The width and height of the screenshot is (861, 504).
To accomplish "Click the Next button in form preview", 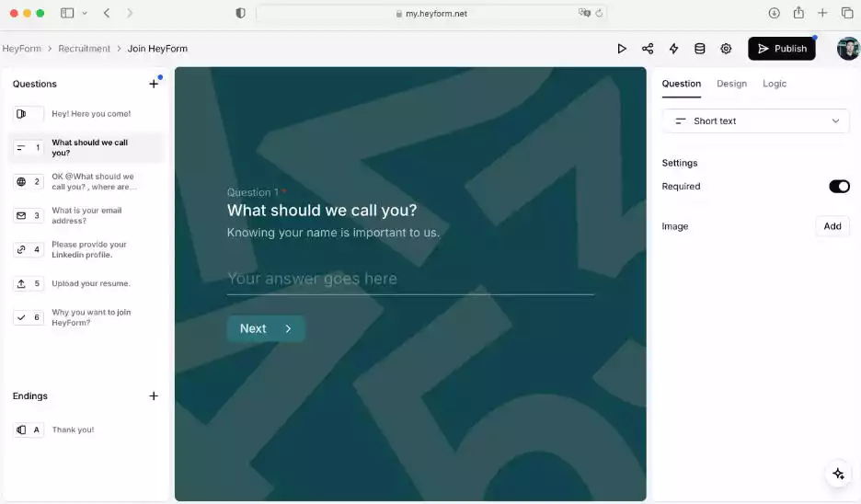I will click(266, 328).
